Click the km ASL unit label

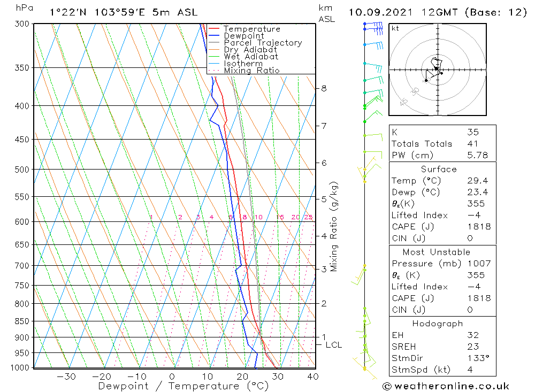pyautogui.click(x=326, y=14)
